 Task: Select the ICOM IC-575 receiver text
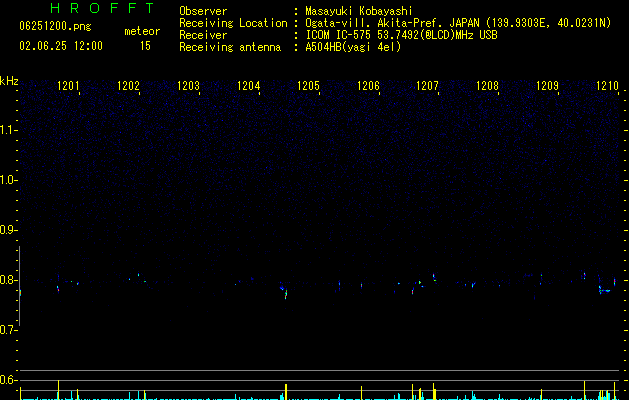[x=401, y=35]
